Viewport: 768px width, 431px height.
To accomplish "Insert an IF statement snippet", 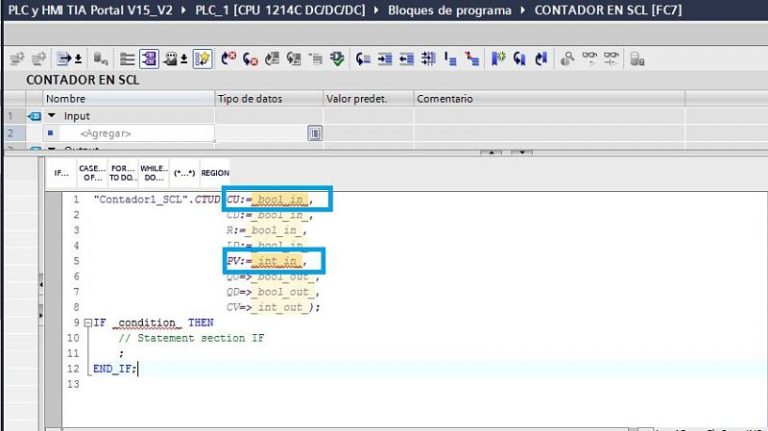I will pos(60,172).
